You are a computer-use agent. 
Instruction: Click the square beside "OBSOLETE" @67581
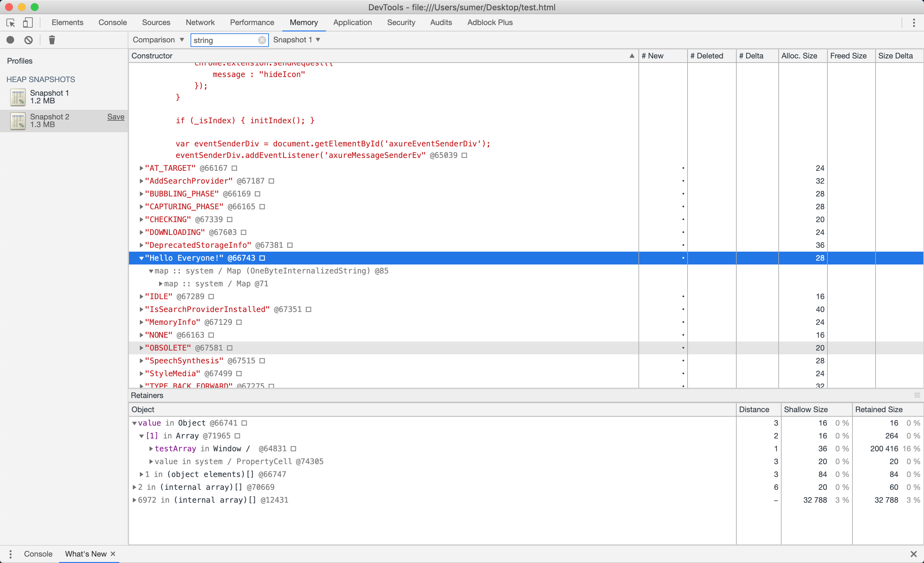click(229, 348)
